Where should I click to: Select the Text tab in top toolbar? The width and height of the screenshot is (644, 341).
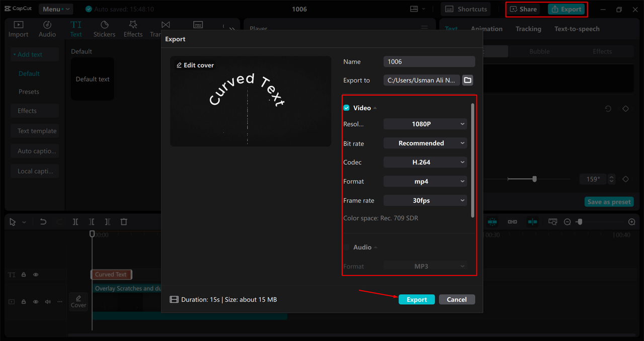[76, 29]
